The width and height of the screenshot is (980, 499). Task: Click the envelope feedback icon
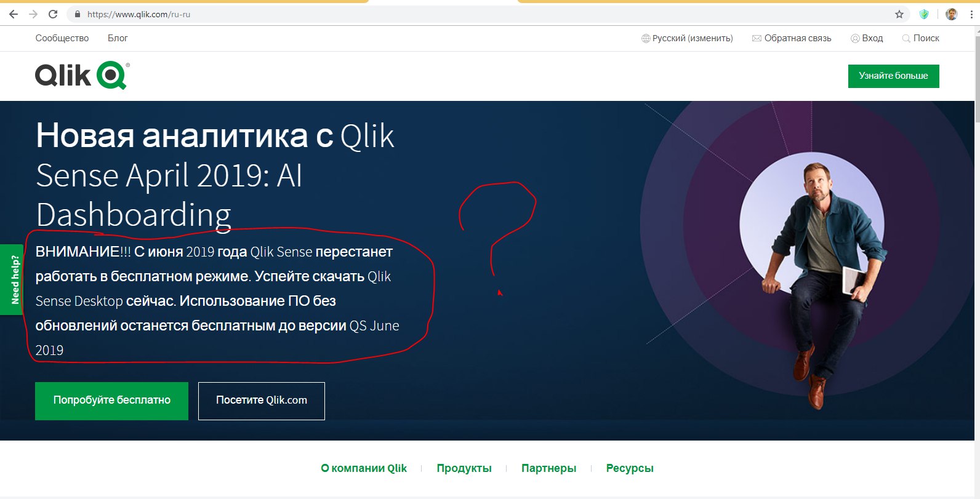point(757,38)
